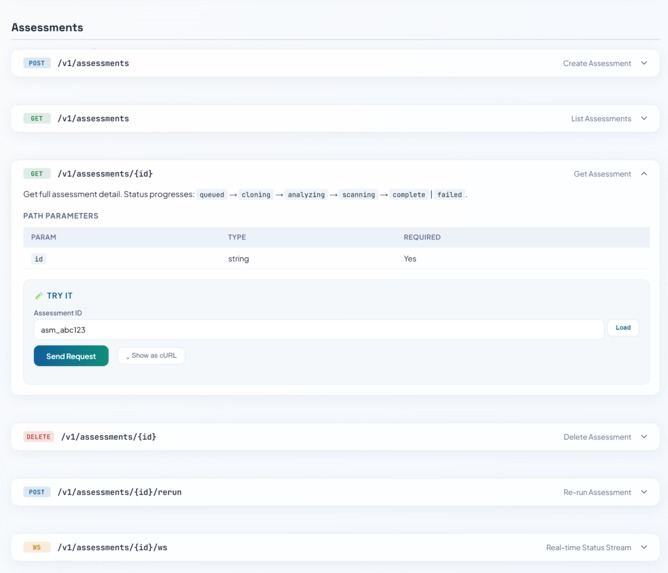
Task: Click the List Assessments label
Action: pyautogui.click(x=601, y=119)
